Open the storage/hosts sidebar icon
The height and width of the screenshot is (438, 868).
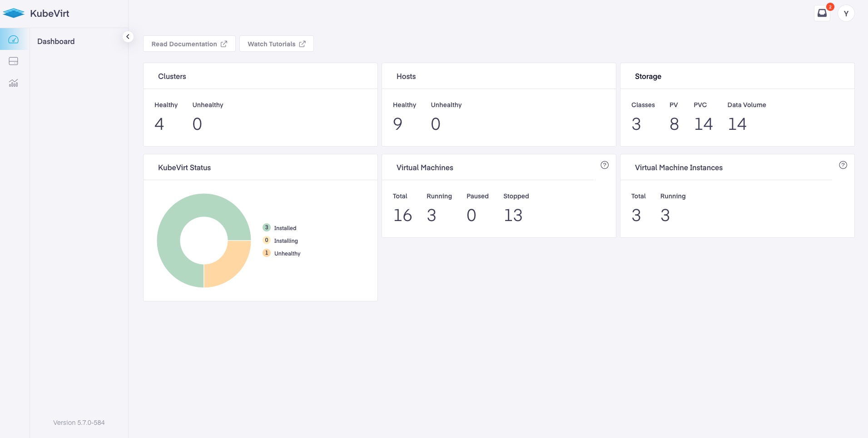pos(14,61)
